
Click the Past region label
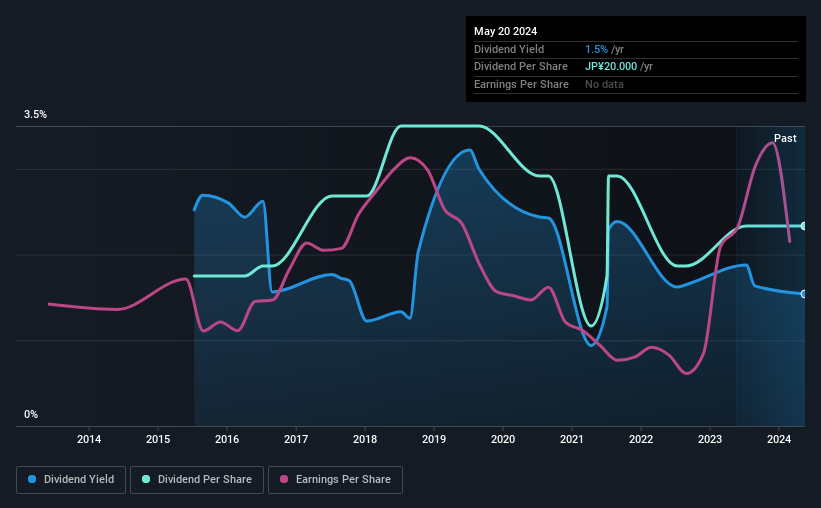785,138
